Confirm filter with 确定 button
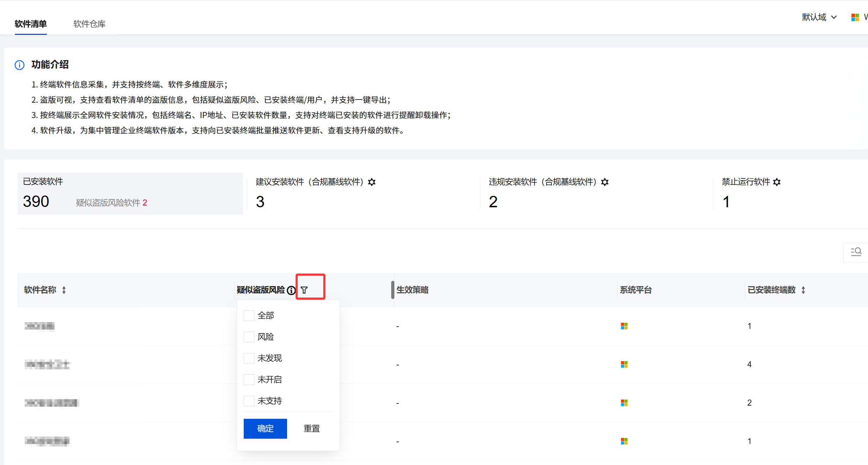Screen dimensions: 868x465 click(265, 428)
